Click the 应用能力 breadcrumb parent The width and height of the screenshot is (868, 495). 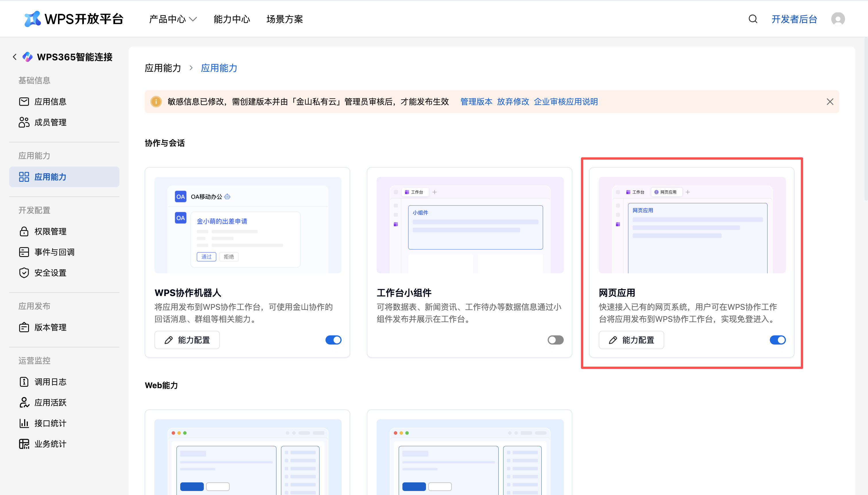coord(163,68)
